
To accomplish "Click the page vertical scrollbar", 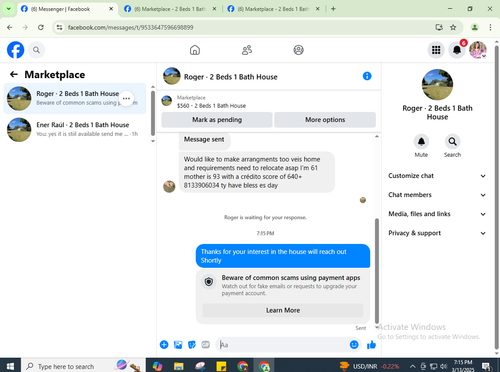I will pos(496,197).
